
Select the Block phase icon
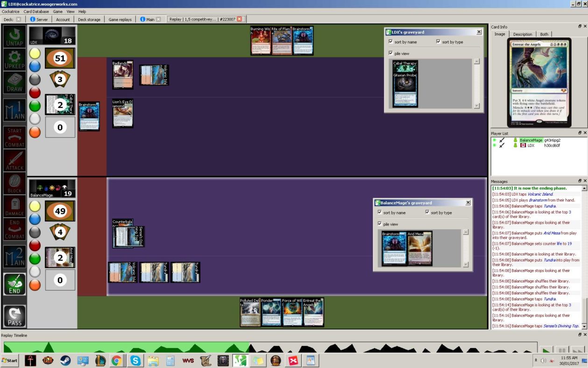click(15, 184)
